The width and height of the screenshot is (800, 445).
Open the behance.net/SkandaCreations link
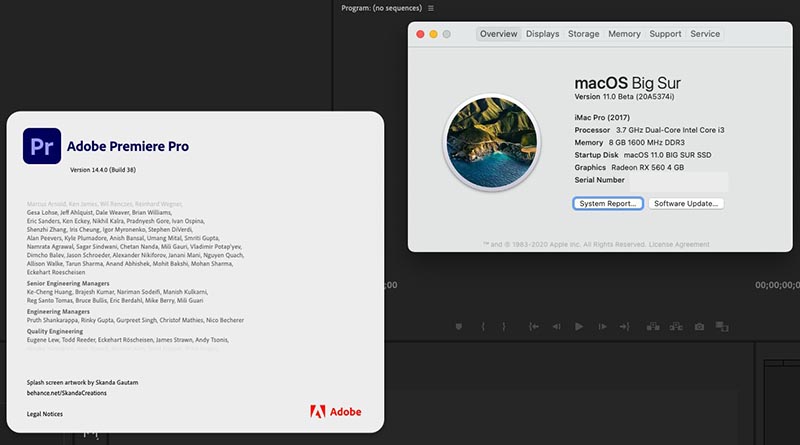(x=67, y=393)
